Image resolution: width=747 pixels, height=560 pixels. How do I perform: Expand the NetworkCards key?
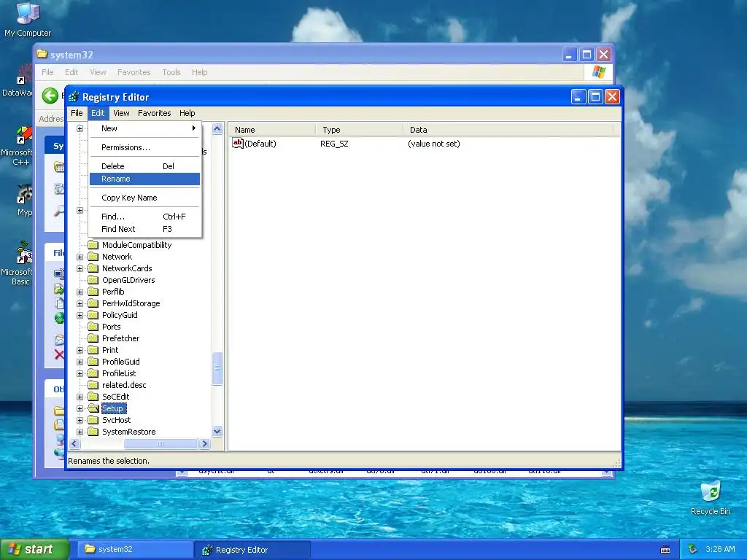(80, 268)
